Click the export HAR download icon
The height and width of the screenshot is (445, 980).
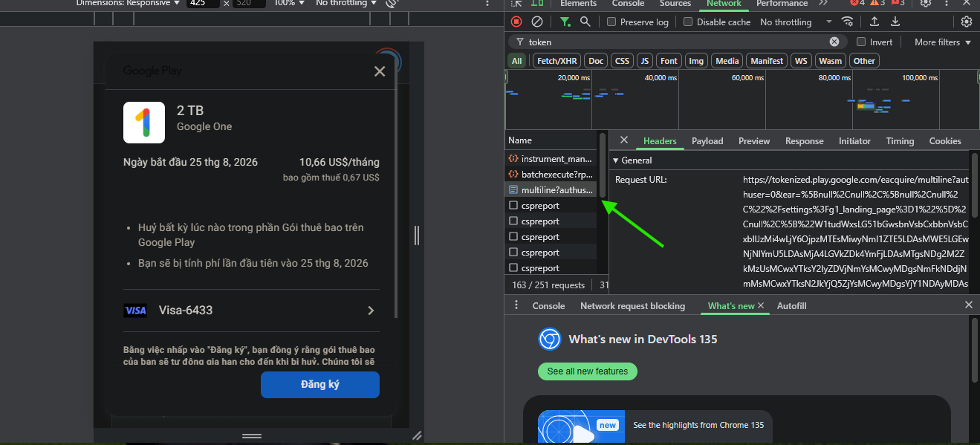(x=895, y=22)
